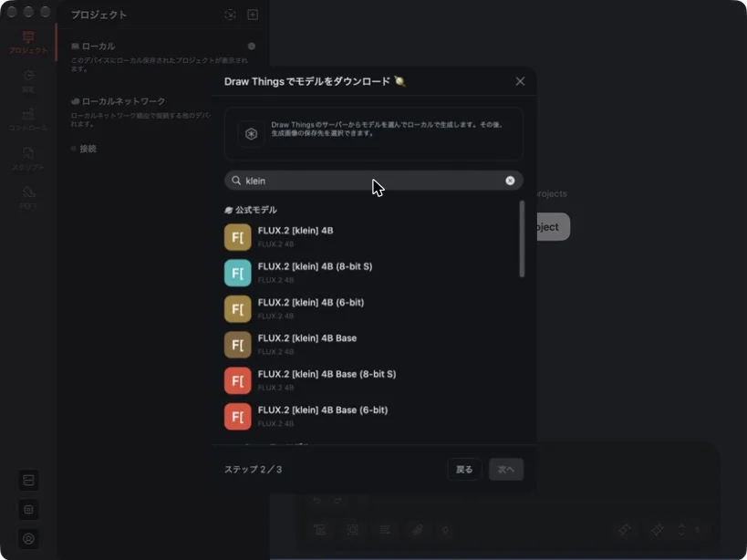Clear the klein search text
Viewport: 747px width, 560px height.
(510, 181)
